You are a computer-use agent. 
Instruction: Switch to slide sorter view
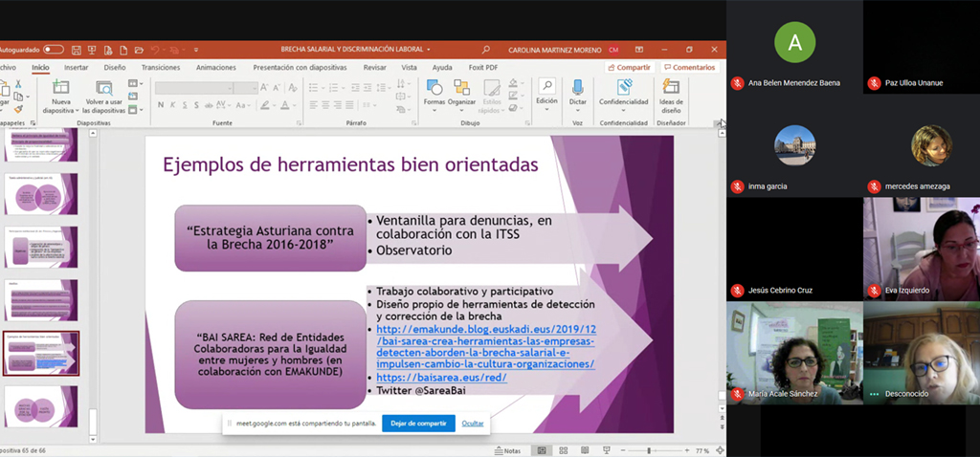562,450
